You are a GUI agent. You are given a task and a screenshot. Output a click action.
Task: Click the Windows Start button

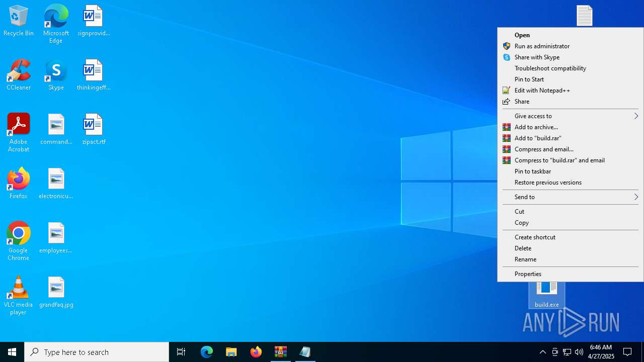pyautogui.click(x=12, y=352)
